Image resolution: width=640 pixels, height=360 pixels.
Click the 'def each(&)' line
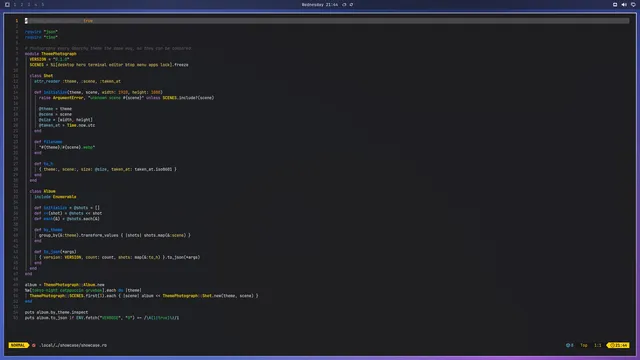click(x=67, y=219)
